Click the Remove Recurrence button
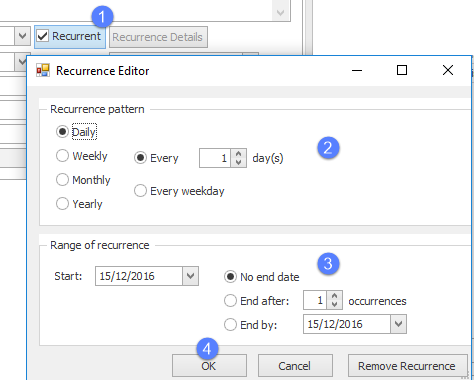Screen dimensions: 474x380 (x=407, y=366)
